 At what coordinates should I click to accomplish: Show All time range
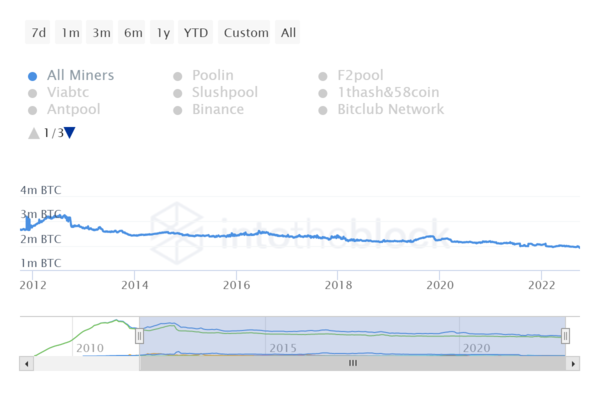(288, 33)
